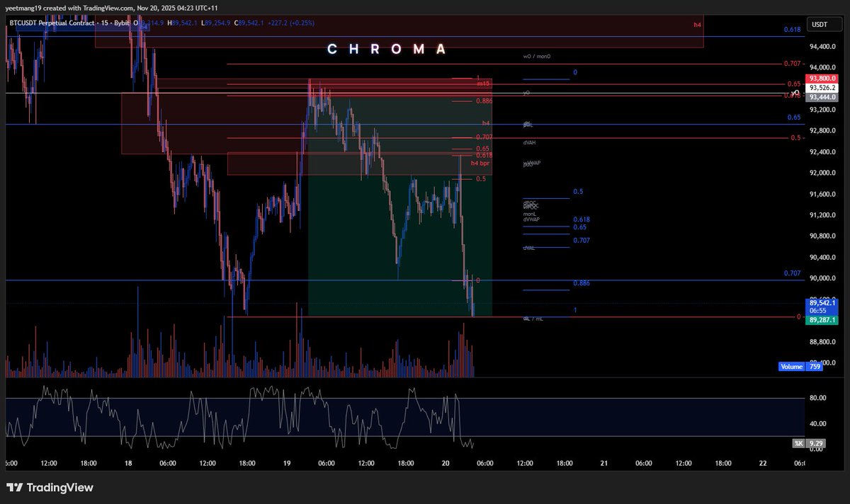This screenshot has height=504, width=850.
Task: Click the 'h4 bpr' zone label
Action: [480, 164]
